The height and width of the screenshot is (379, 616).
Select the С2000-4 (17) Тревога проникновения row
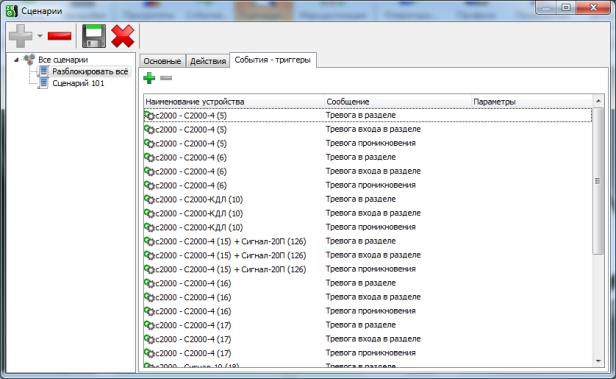[368, 353]
